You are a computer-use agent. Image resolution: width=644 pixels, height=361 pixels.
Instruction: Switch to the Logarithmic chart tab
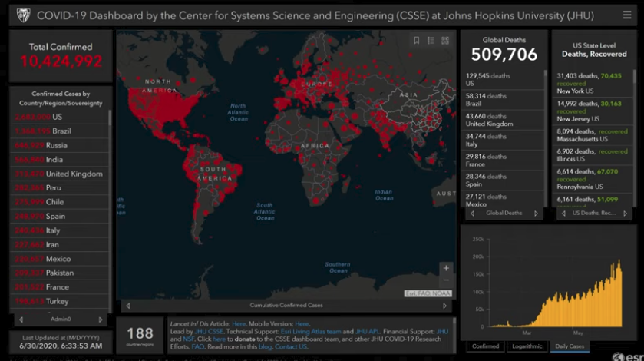[x=526, y=346]
